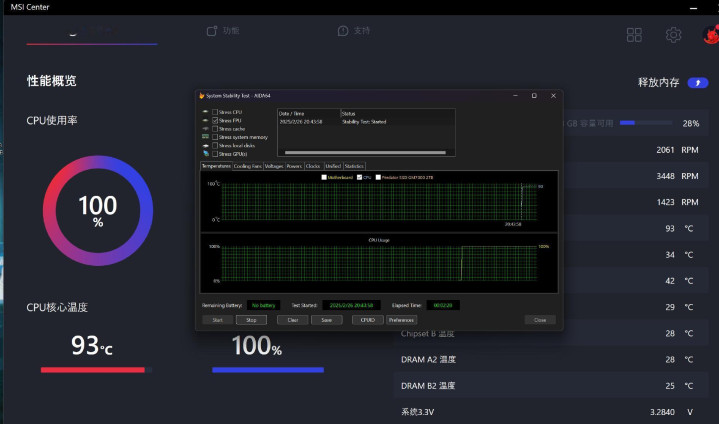Click the No battery status field
This screenshot has width=719, height=424.
point(263,305)
